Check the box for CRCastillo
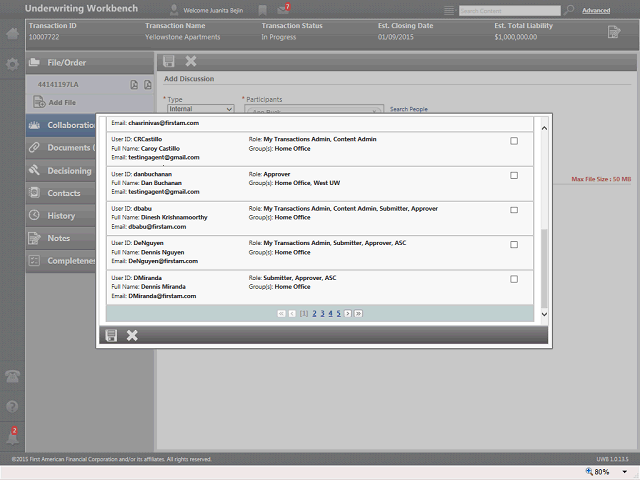The width and height of the screenshot is (640, 480). [x=514, y=141]
